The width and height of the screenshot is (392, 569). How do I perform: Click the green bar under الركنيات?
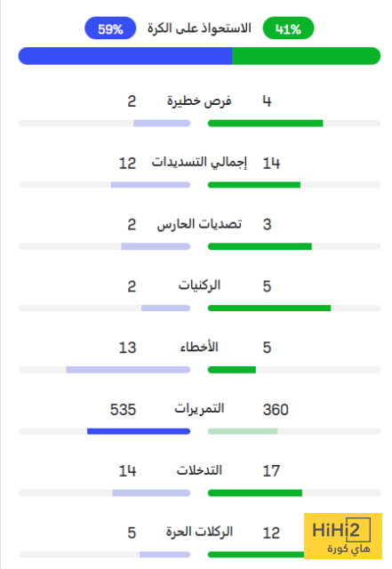tap(269, 309)
